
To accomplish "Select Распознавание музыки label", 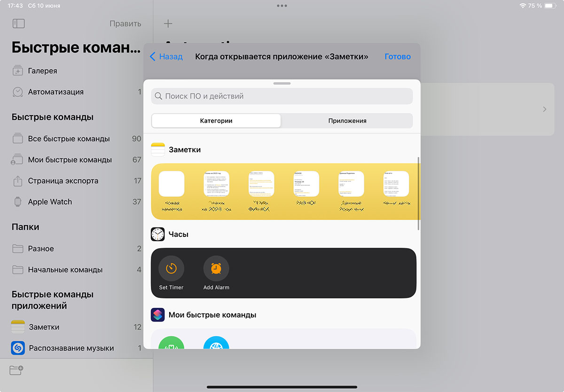I will [x=71, y=348].
